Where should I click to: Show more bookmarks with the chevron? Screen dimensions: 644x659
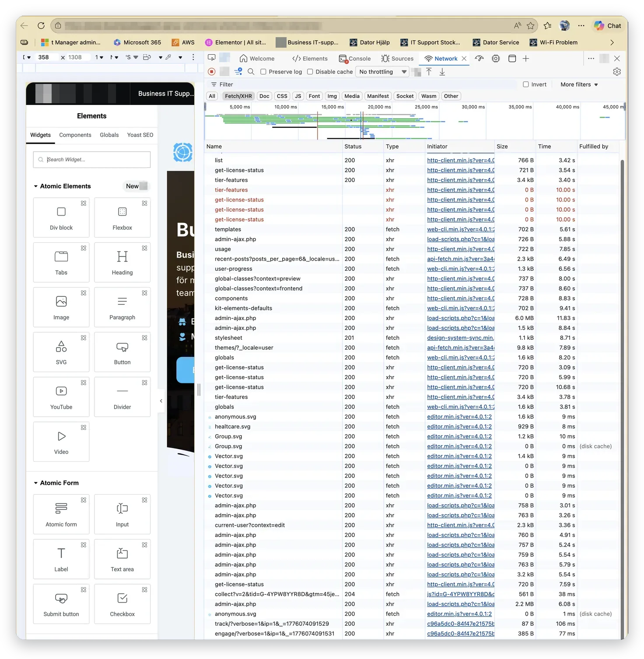click(x=612, y=42)
